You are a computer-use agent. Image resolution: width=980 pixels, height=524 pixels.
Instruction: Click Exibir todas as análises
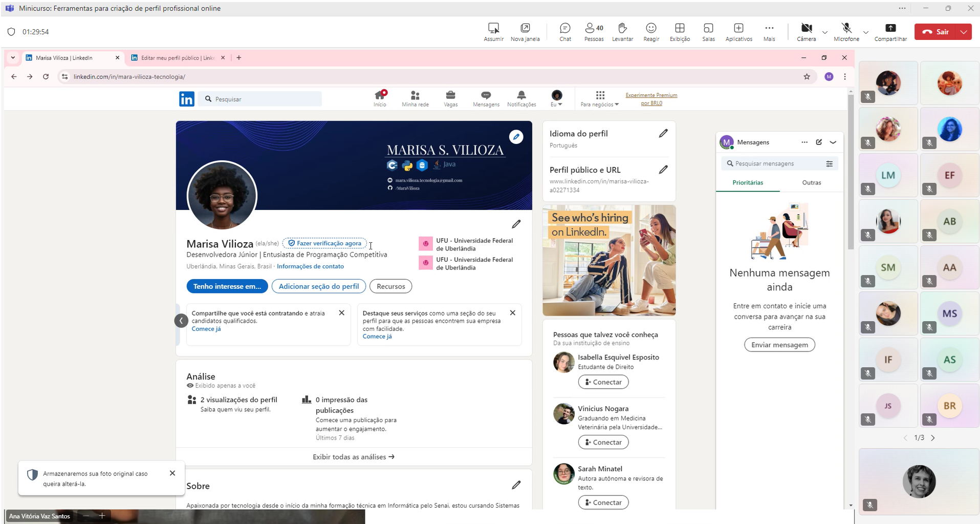[354, 457]
